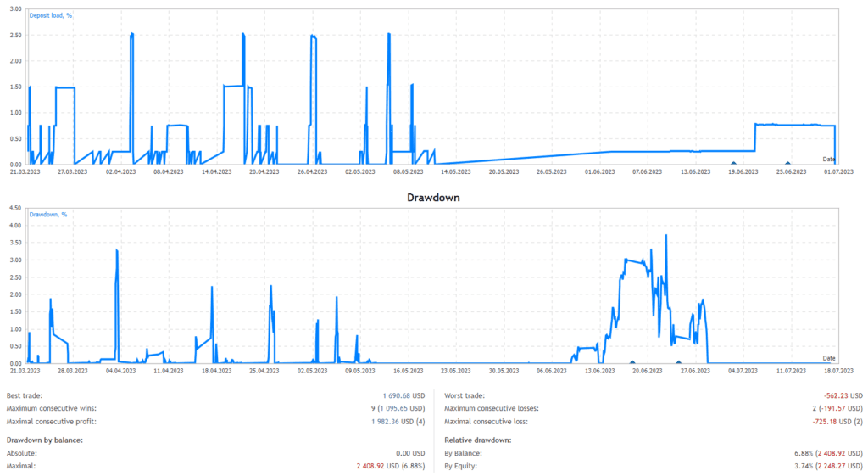This screenshot has width=868, height=476.
Task: Select the 18.07.2023 date on drawdown chart axis
Action: coord(837,371)
